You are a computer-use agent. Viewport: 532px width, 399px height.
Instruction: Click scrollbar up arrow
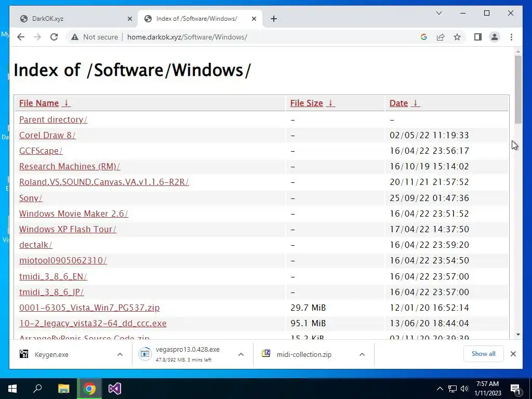pyautogui.click(x=518, y=52)
